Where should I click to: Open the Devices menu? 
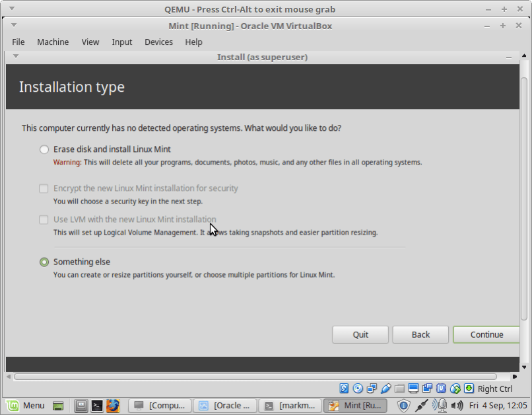click(x=158, y=42)
